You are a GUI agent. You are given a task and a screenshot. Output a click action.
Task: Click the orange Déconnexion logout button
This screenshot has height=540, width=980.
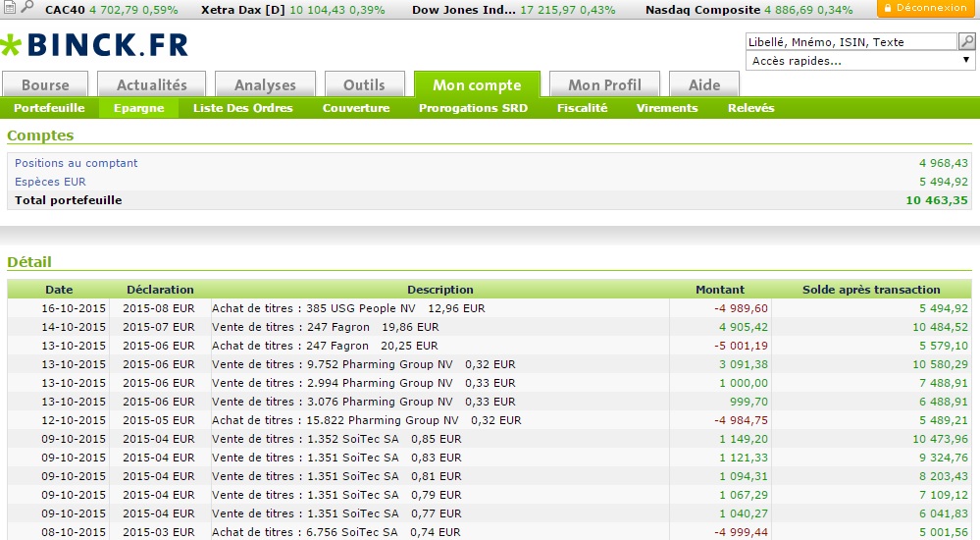pos(926,9)
